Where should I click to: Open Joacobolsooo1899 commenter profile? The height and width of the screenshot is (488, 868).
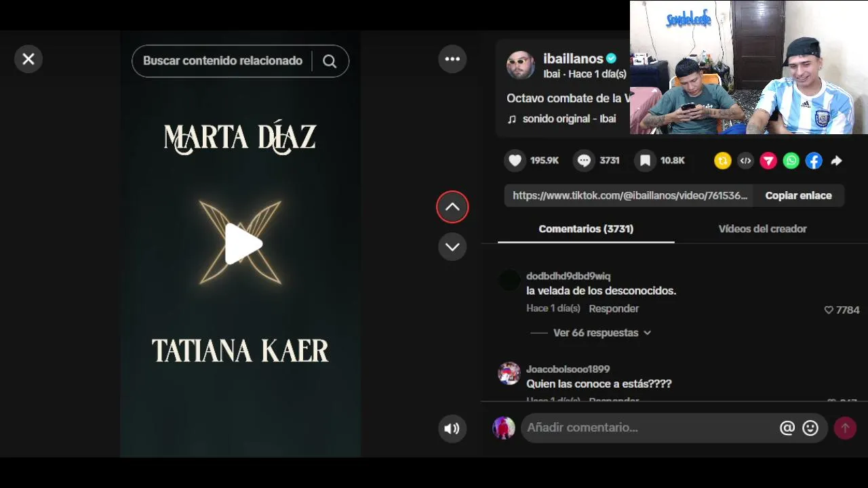[568, 369]
